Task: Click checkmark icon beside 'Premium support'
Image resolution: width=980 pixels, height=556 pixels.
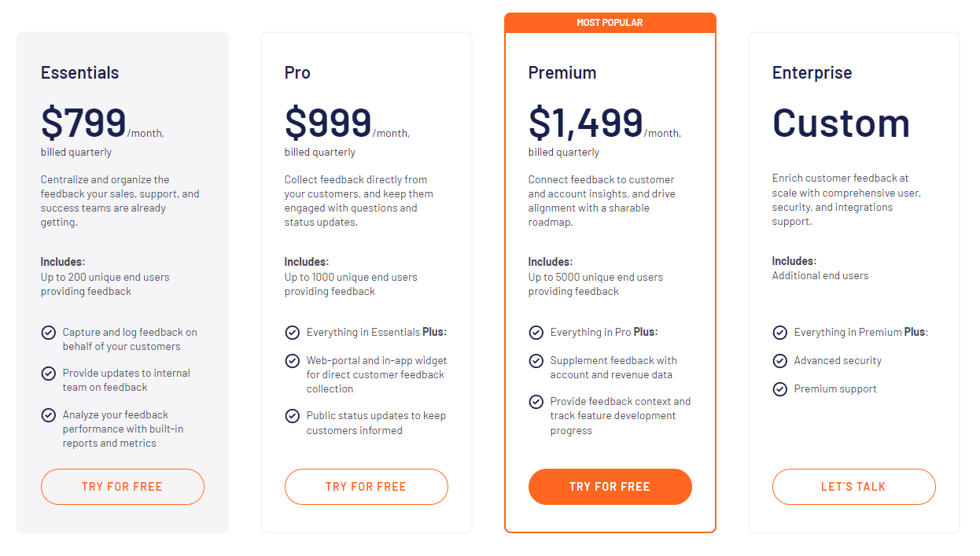Action: pos(779,389)
